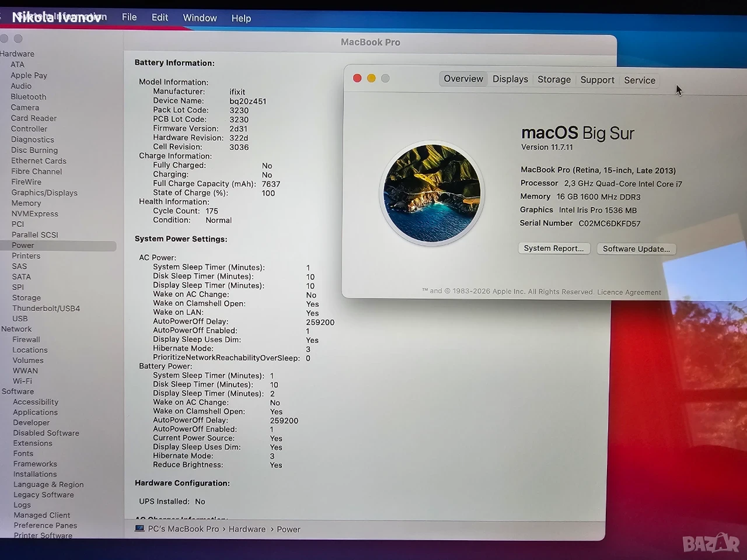Select Extensions in the sidebar

coord(33,443)
